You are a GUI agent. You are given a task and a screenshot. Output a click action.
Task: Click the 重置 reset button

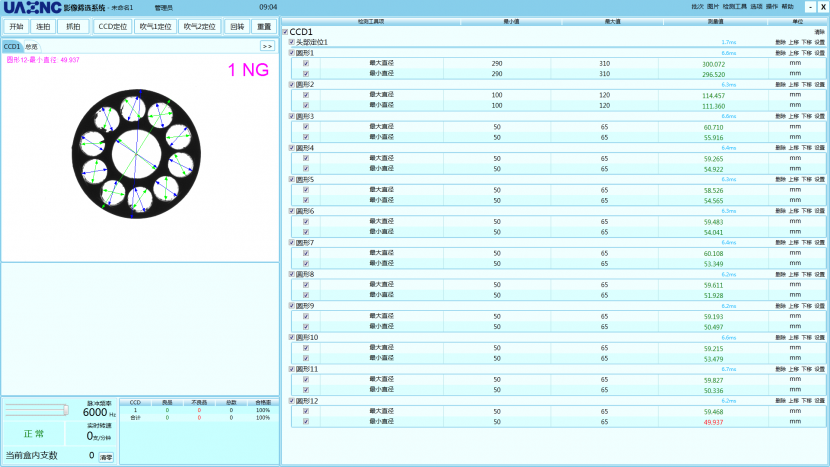click(264, 26)
